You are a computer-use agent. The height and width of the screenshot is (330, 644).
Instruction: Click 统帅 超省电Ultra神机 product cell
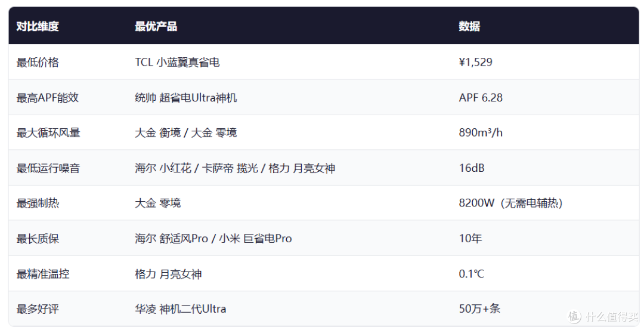point(185,97)
